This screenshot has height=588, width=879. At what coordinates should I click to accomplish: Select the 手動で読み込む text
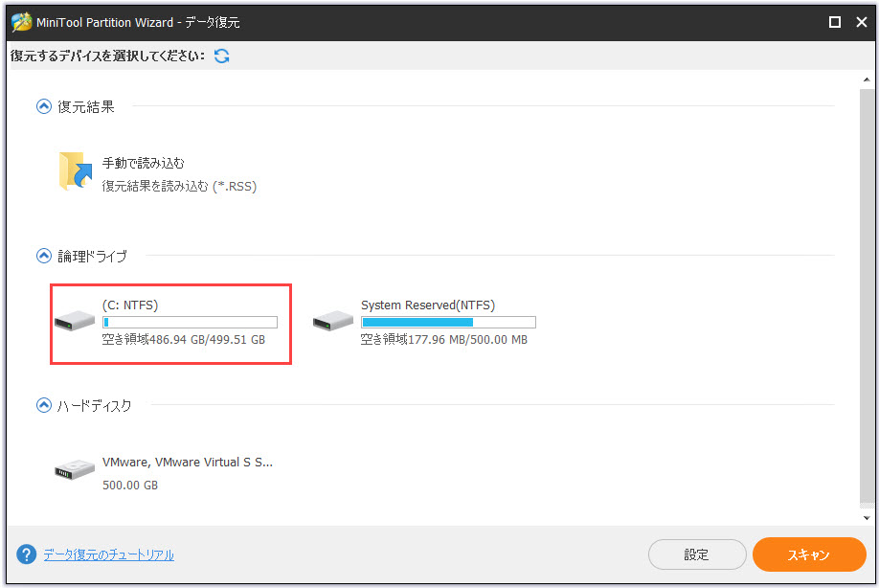pyautogui.click(x=143, y=163)
